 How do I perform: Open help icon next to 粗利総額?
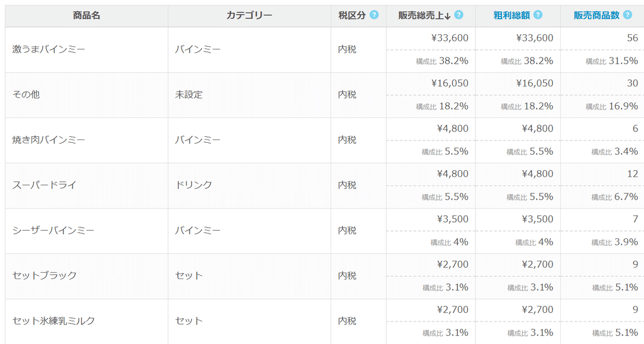[538, 15]
